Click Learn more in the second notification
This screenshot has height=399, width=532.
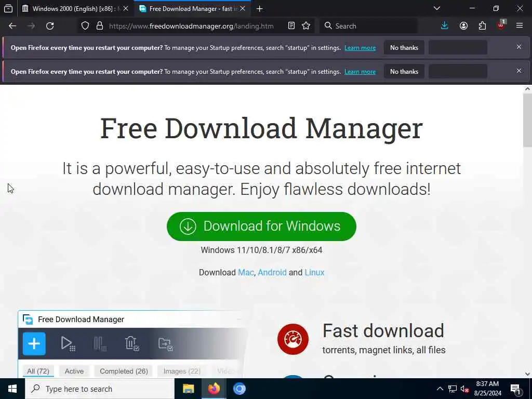coord(360,72)
